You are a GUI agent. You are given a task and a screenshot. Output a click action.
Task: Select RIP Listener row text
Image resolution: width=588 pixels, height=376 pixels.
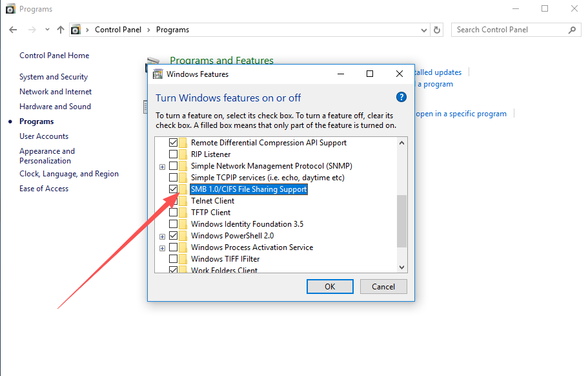coord(211,154)
